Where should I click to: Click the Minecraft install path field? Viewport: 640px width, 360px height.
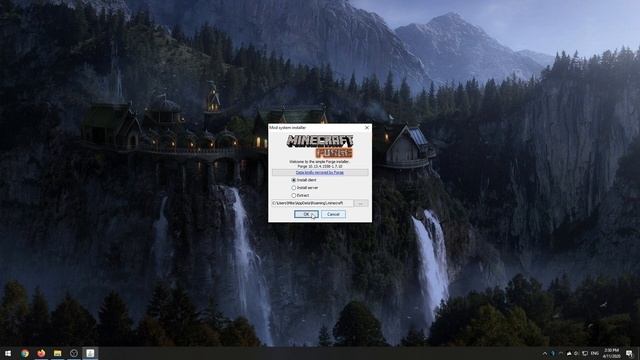(x=312, y=203)
